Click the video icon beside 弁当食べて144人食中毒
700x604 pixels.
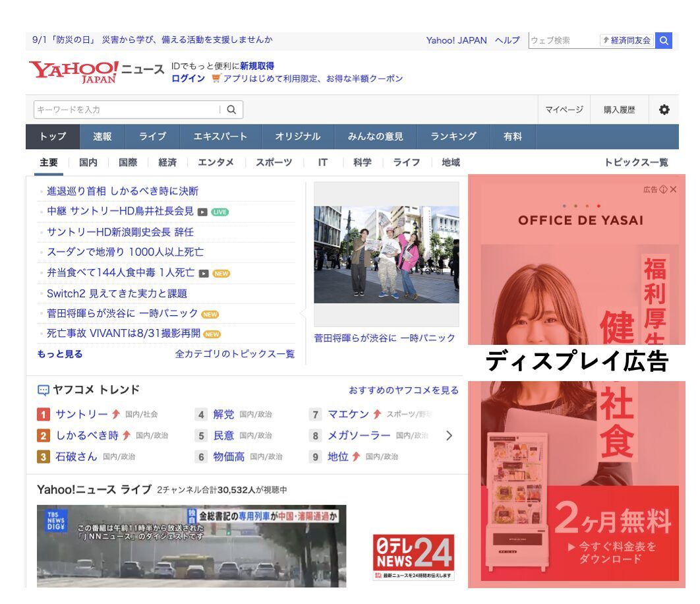204,274
